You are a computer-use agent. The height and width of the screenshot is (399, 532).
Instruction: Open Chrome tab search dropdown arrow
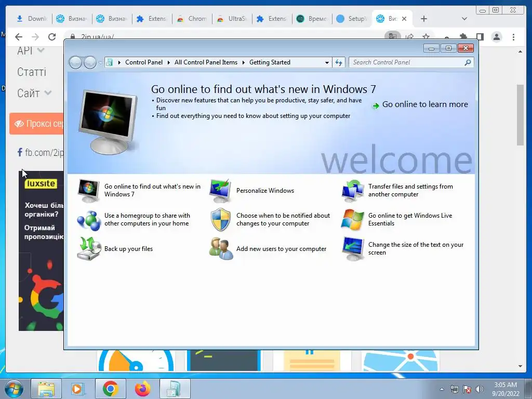tap(464, 19)
